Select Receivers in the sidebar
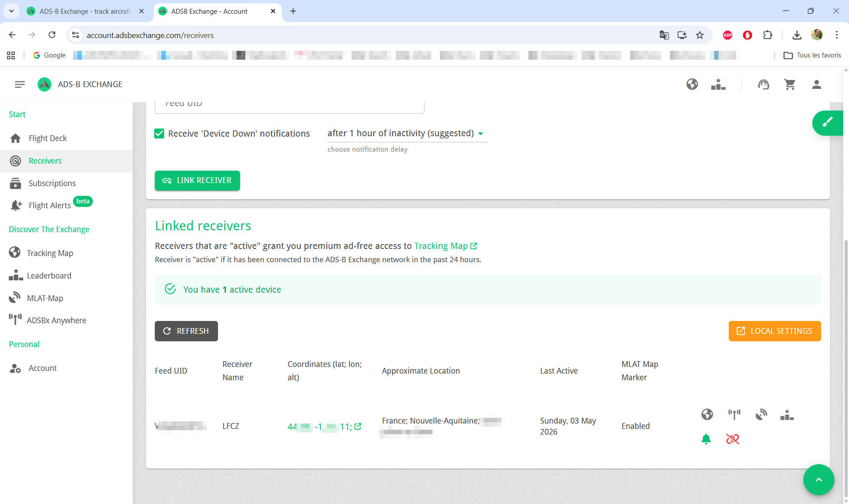The width and height of the screenshot is (849, 504). pyautogui.click(x=66, y=161)
